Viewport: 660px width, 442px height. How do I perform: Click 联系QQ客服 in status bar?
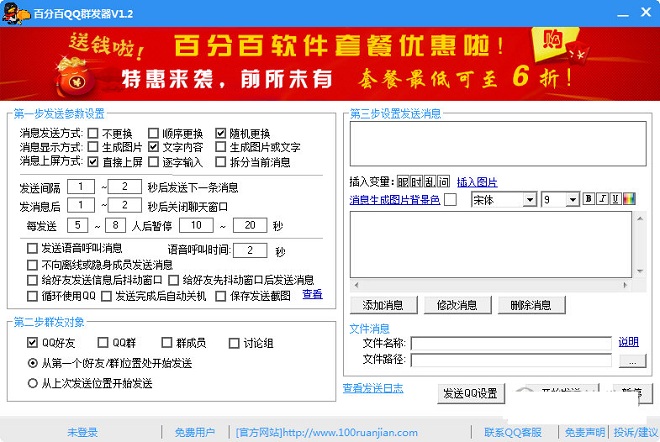click(x=513, y=432)
